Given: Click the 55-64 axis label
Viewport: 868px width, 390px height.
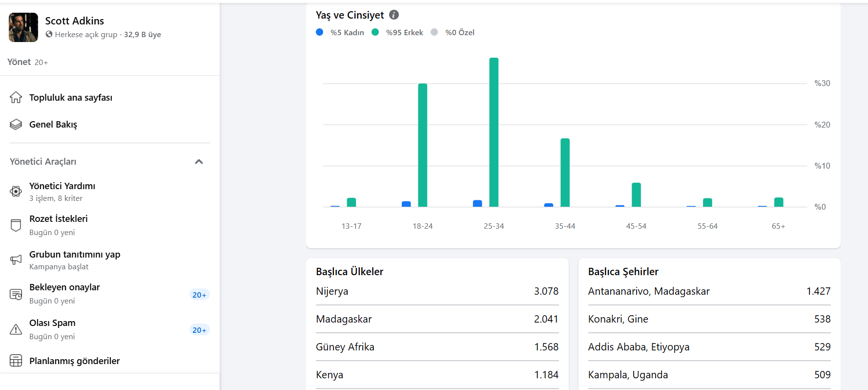Looking at the screenshot, I should pos(707,226).
